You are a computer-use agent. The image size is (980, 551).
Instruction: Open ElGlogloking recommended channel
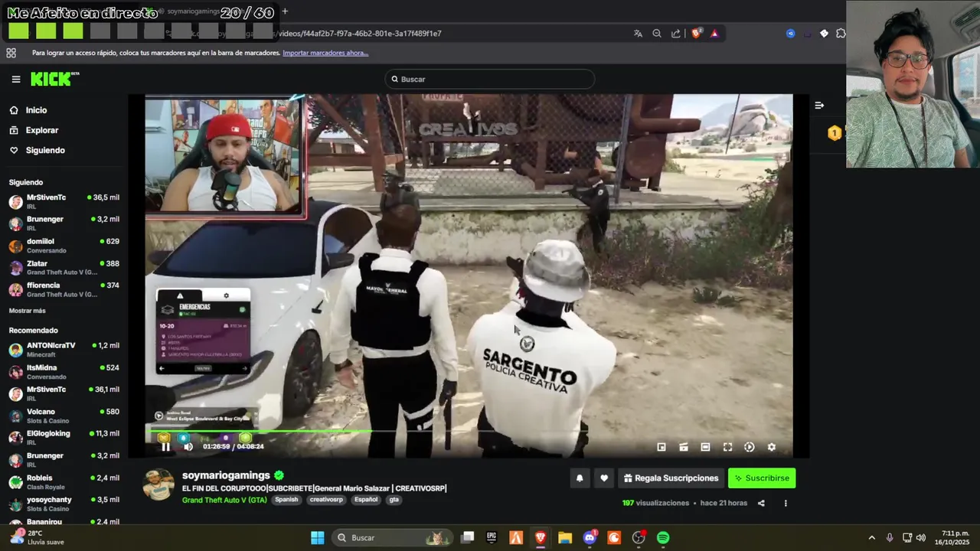pos(64,438)
